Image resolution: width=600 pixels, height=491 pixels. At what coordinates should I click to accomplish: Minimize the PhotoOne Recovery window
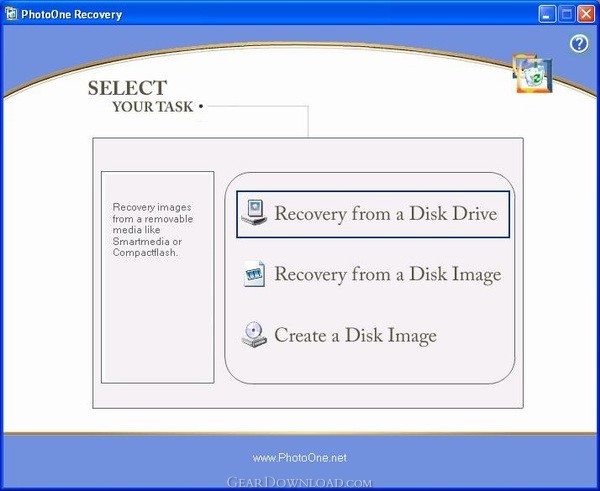pyautogui.click(x=547, y=15)
